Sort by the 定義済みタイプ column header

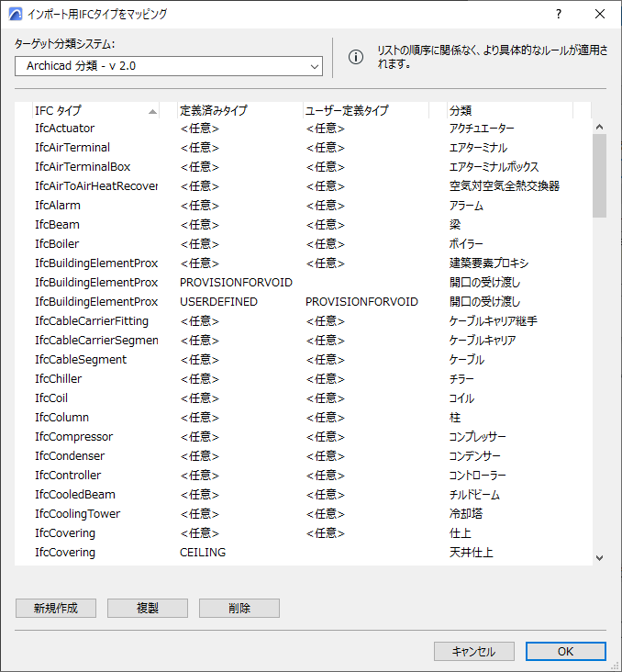pos(239,110)
